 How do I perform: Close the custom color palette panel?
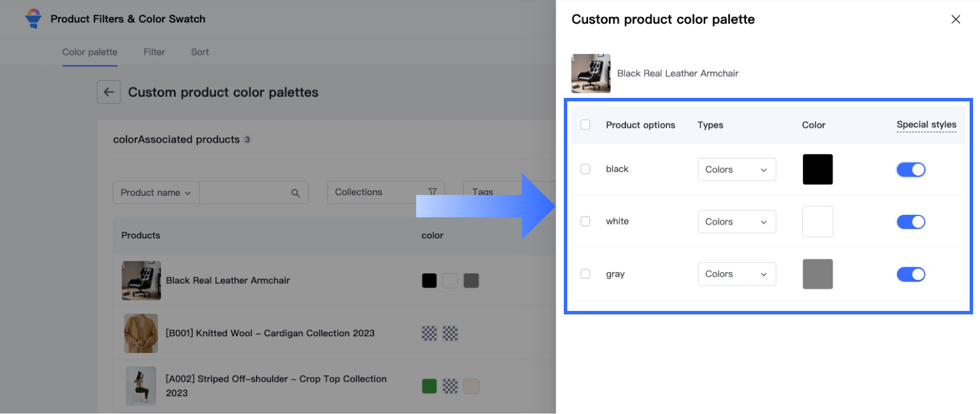tap(955, 20)
